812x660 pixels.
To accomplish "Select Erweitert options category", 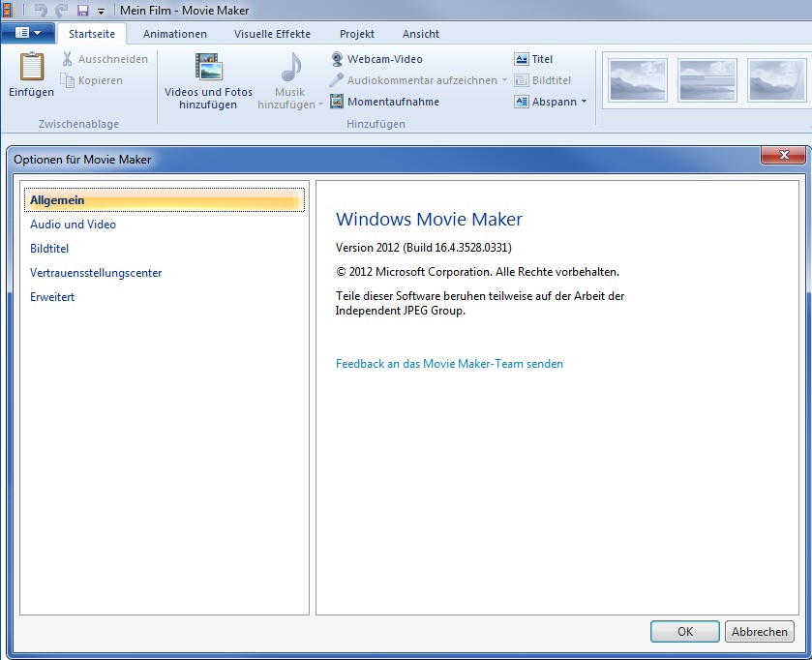I will click(x=52, y=296).
